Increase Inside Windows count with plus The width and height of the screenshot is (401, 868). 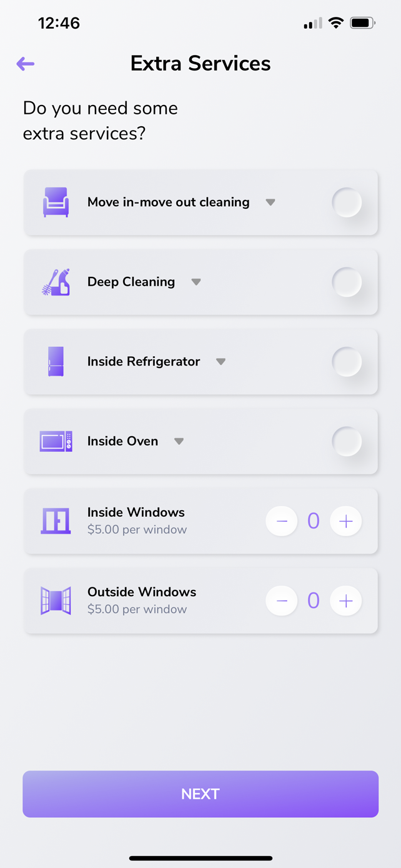point(346,521)
